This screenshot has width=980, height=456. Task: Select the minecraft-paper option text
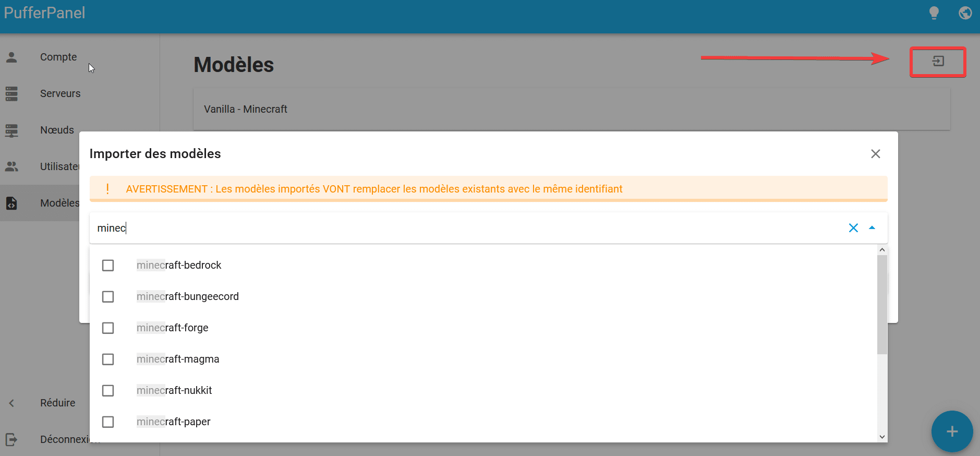pos(174,422)
